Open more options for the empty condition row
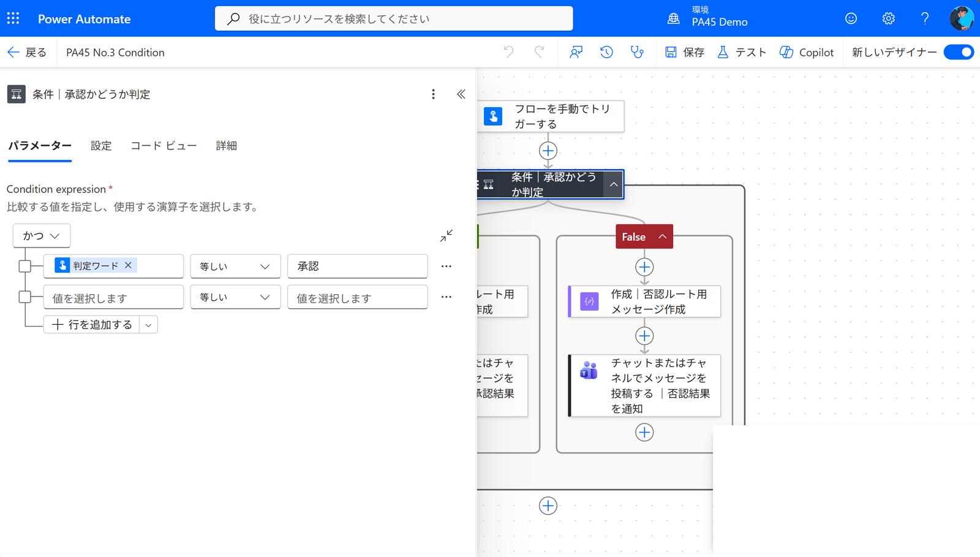Viewport: 980px width, 557px height. pyautogui.click(x=447, y=297)
